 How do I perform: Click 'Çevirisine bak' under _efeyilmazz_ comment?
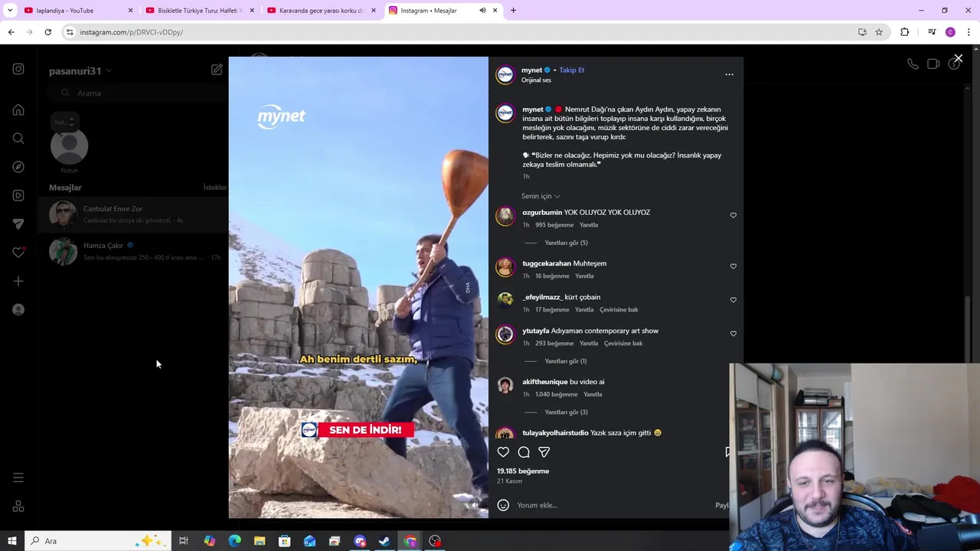pos(619,310)
